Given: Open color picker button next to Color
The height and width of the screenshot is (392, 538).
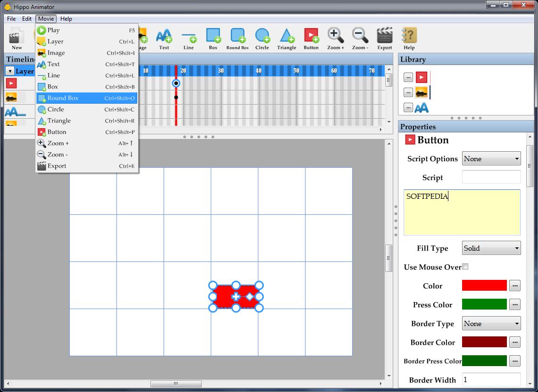Looking at the screenshot, I should [515, 286].
